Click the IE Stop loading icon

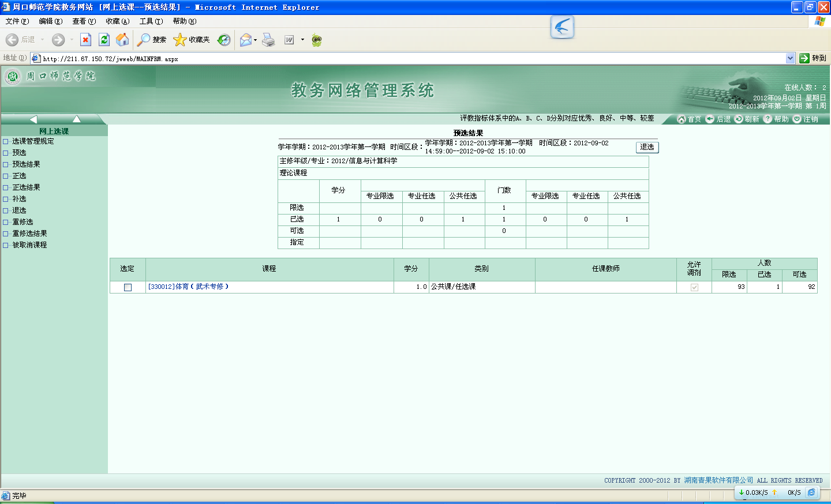[x=85, y=40]
